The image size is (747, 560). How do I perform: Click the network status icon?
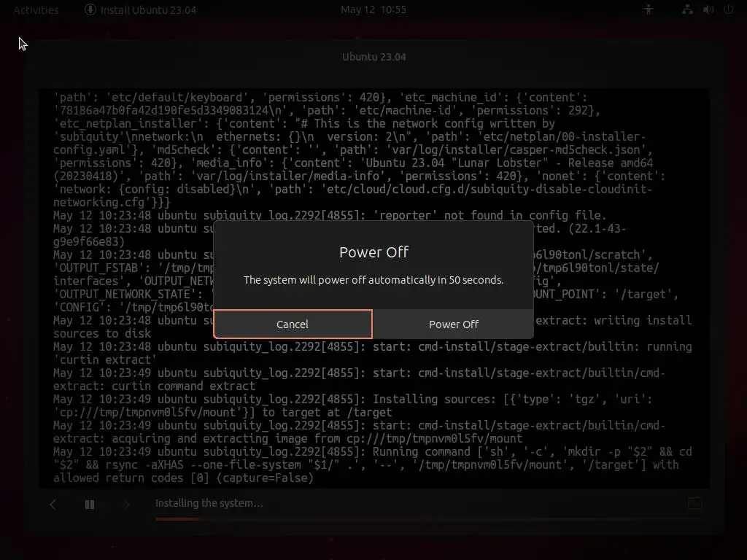coord(687,9)
